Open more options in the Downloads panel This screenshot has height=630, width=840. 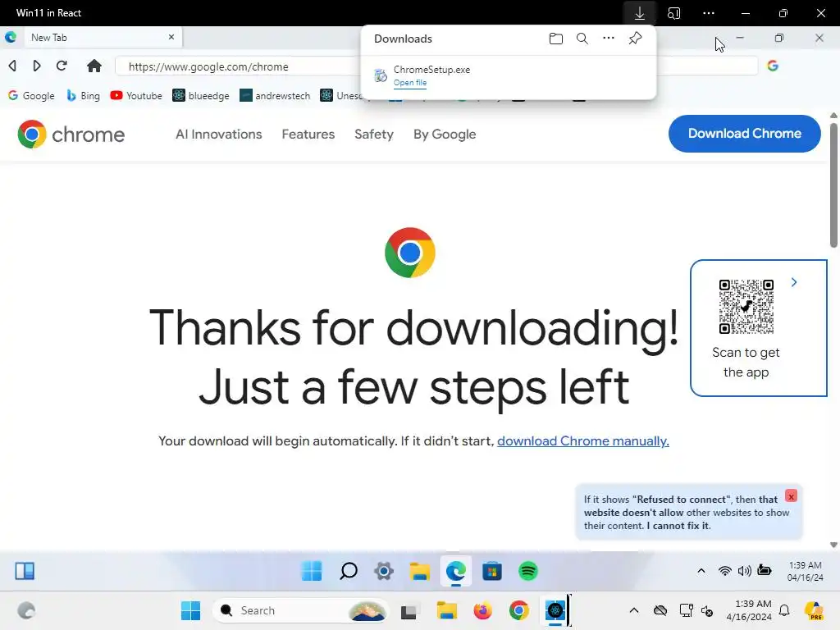pyautogui.click(x=609, y=38)
